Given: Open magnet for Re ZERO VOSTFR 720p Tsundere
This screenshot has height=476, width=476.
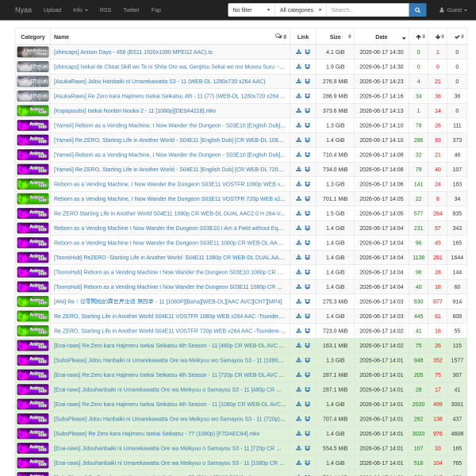Looking at the screenshot, I should pos(308,331).
